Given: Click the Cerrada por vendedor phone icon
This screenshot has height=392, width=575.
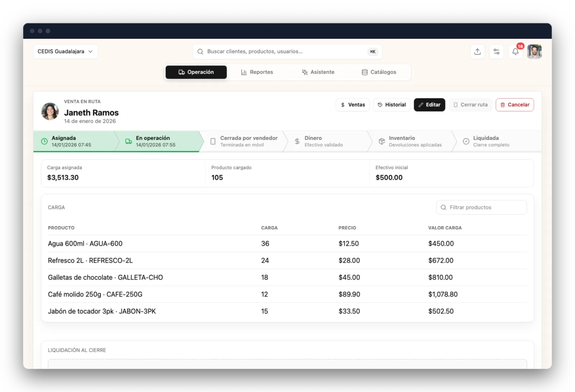Looking at the screenshot, I should point(213,141).
